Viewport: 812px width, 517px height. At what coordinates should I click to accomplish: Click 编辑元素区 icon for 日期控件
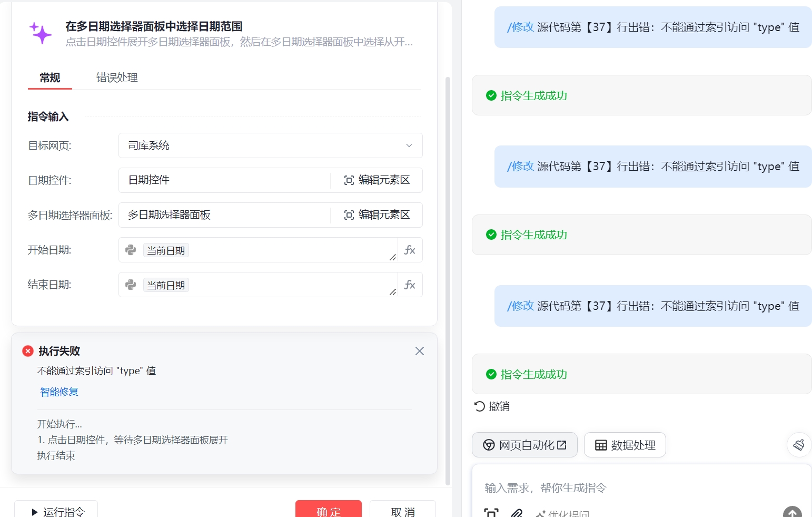[x=349, y=180]
